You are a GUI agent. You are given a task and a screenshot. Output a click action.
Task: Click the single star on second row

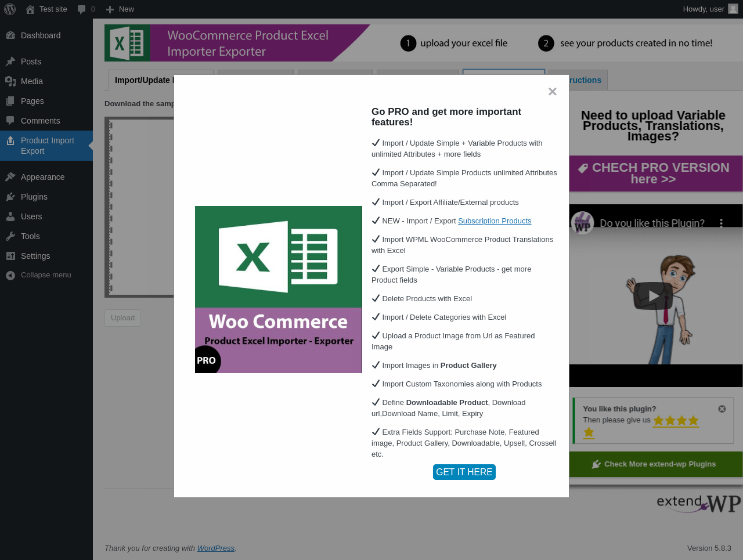589,432
